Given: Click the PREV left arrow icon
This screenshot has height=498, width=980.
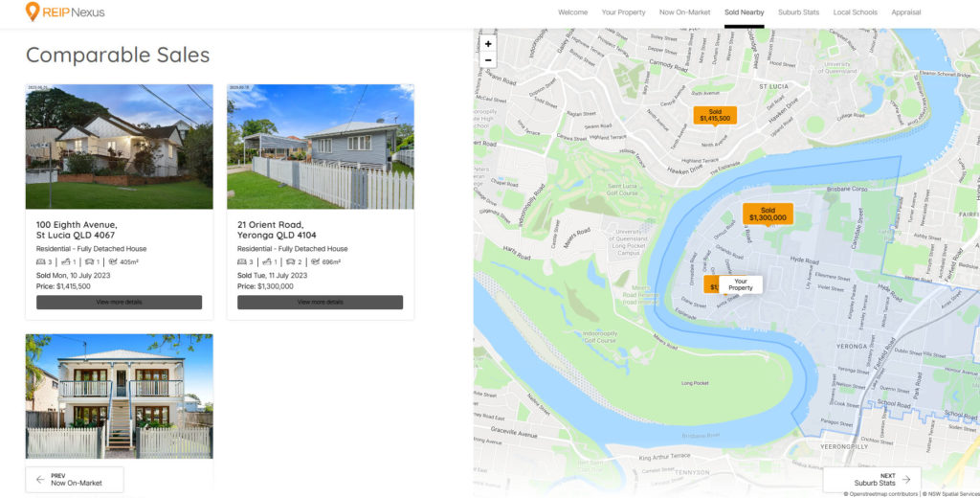Looking at the screenshot, I should 40,479.
